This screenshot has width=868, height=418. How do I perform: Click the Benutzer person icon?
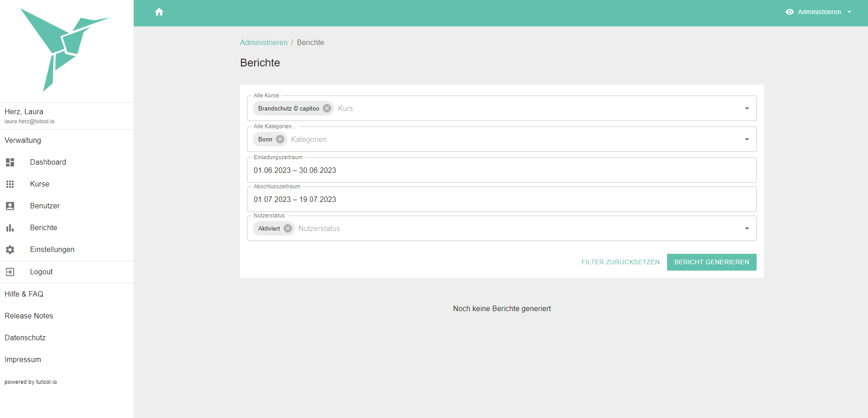click(x=10, y=206)
